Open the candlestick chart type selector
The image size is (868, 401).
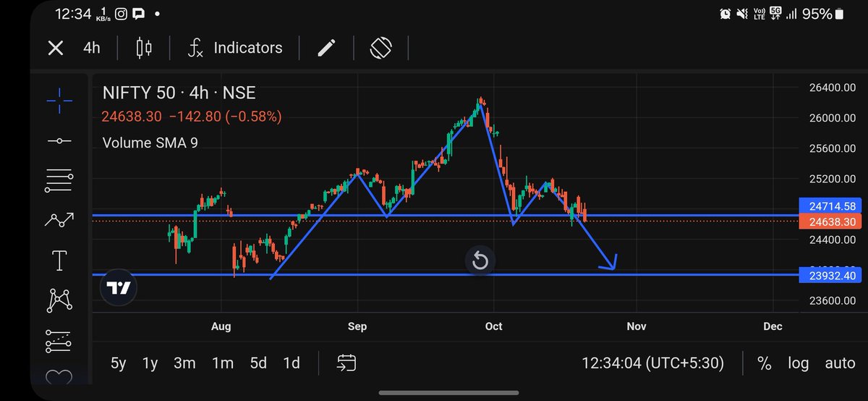[x=144, y=48]
